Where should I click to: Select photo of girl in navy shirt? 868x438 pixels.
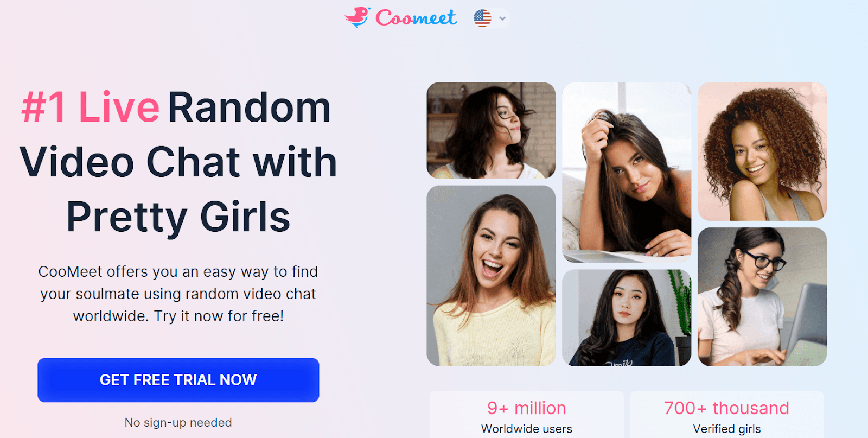click(x=627, y=318)
